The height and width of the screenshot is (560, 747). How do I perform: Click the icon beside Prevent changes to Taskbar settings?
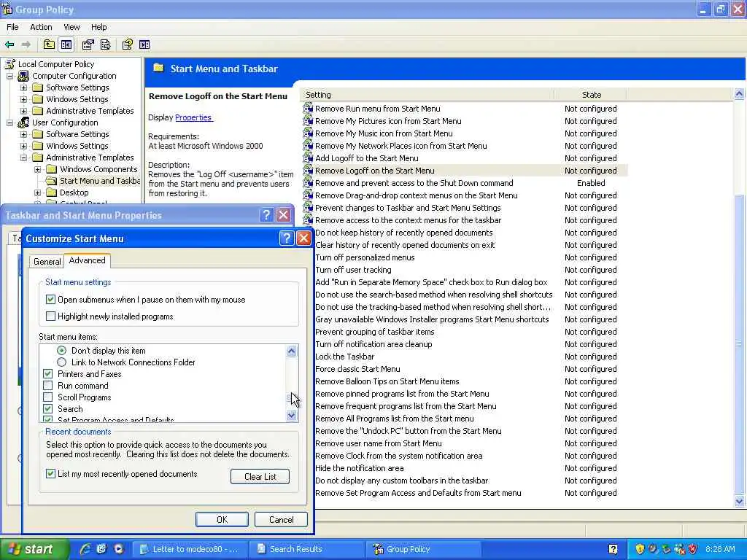click(309, 208)
